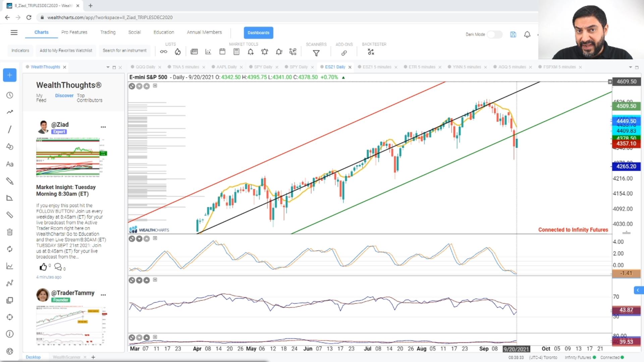Click the Dashboards button
This screenshot has width=644, height=362.
pyautogui.click(x=258, y=33)
